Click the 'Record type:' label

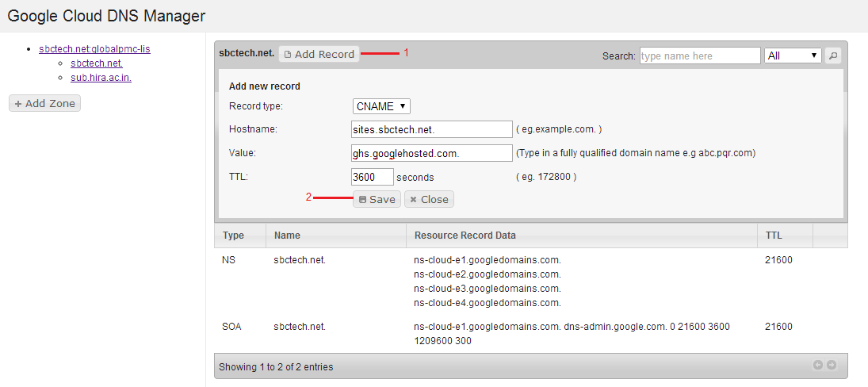pyautogui.click(x=256, y=105)
